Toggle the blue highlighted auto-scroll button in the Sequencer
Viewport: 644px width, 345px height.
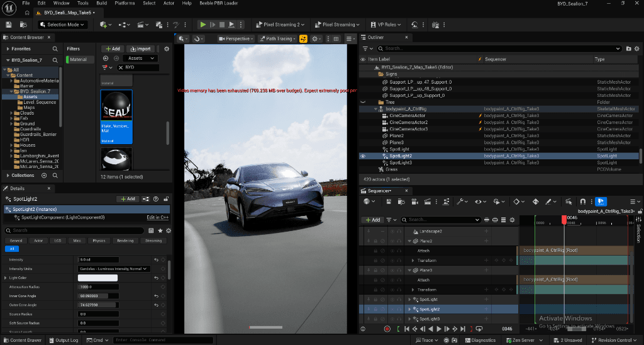click(x=601, y=201)
